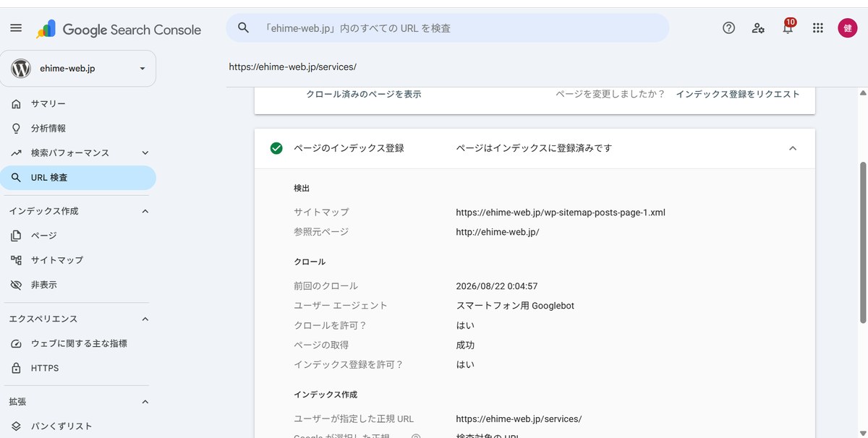
Task: Click the magnifier icon beside URL 検査
Action: 16,178
